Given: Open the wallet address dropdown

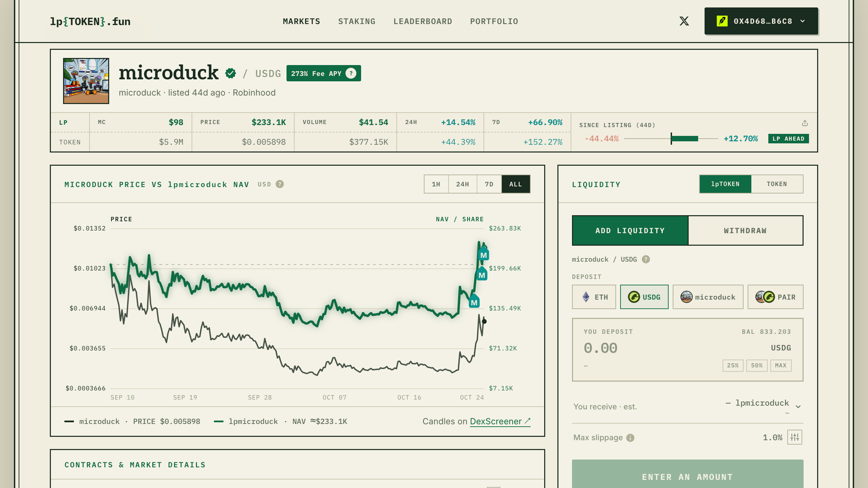Looking at the screenshot, I should click(x=761, y=21).
